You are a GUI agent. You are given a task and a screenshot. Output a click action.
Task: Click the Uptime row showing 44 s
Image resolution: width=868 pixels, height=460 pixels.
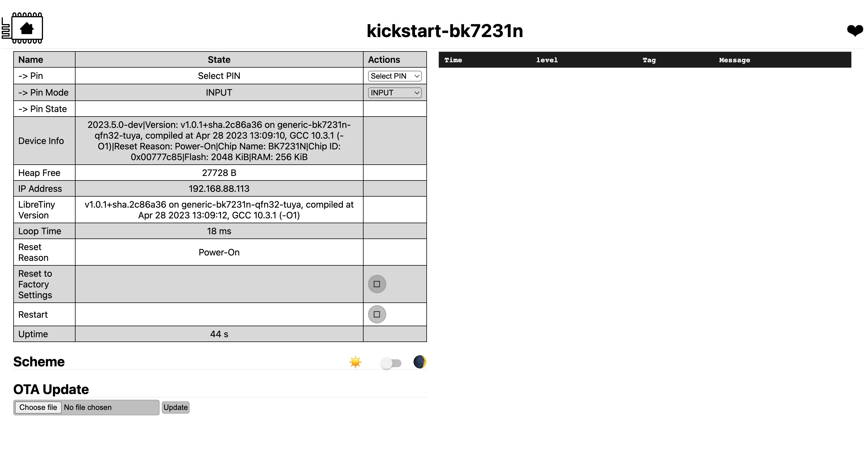click(x=219, y=334)
